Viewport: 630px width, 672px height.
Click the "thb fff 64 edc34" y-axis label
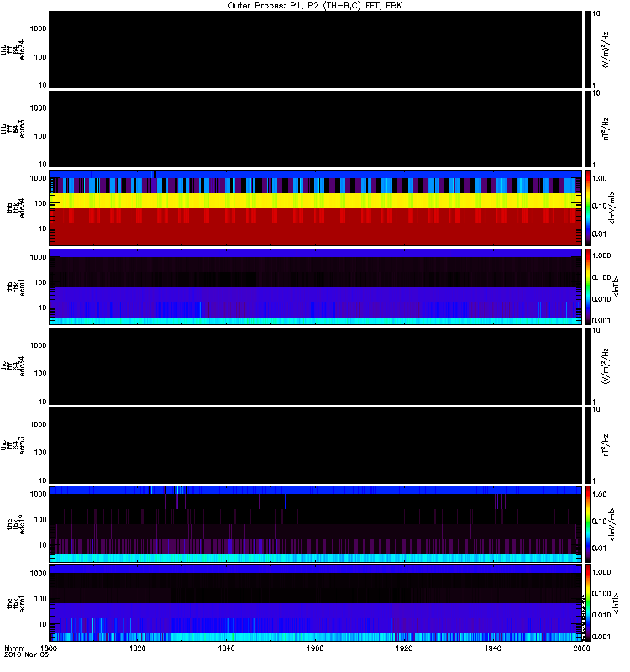13,50
